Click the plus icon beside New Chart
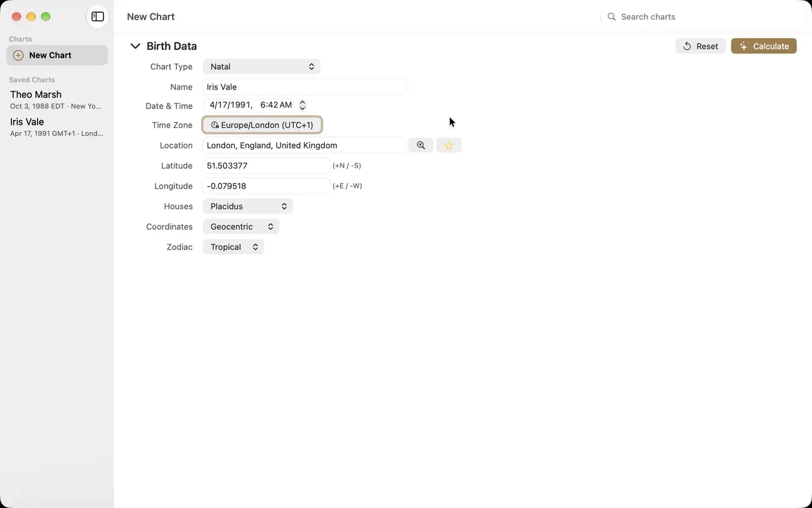Viewport: 812px width, 508px height. coord(18,55)
